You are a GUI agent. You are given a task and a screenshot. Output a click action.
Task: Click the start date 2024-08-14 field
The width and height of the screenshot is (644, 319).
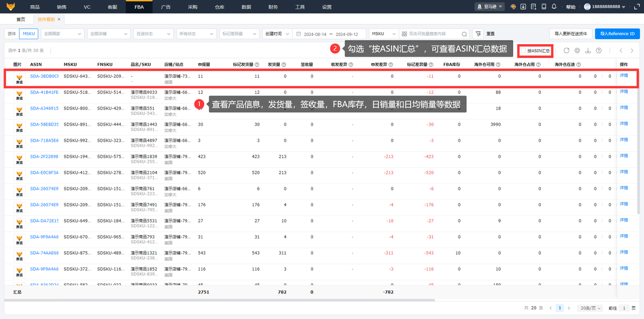314,34
